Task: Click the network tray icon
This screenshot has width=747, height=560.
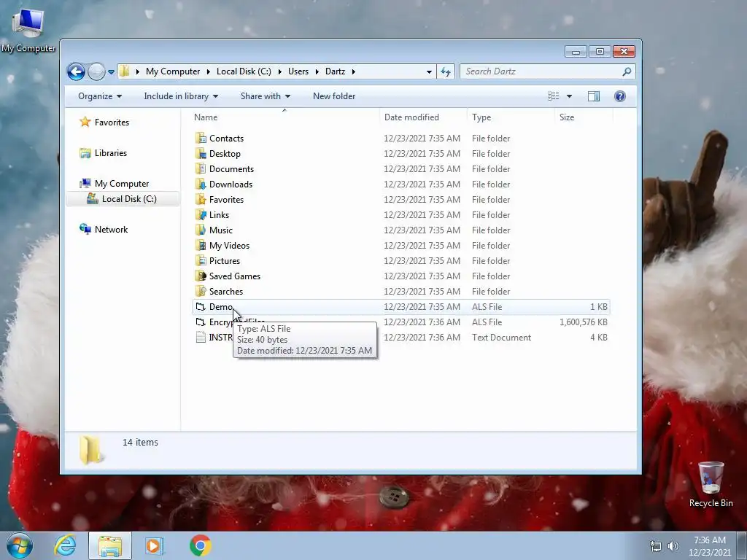Action: [x=656, y=546]
